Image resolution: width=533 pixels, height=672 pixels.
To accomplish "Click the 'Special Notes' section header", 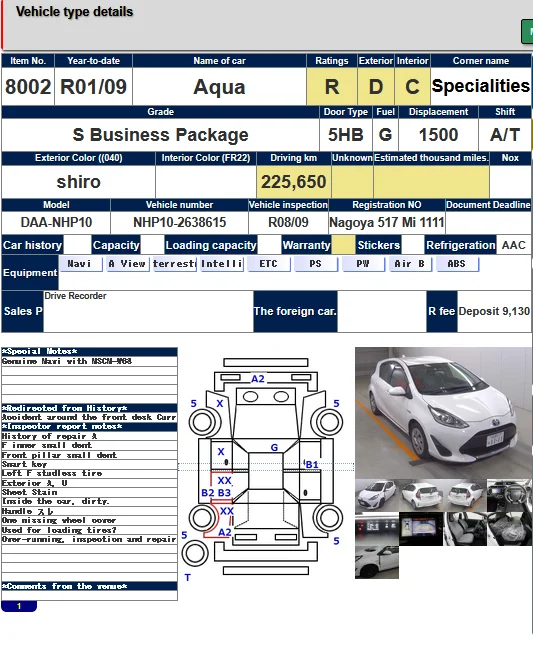I will [x=90, y=351].
